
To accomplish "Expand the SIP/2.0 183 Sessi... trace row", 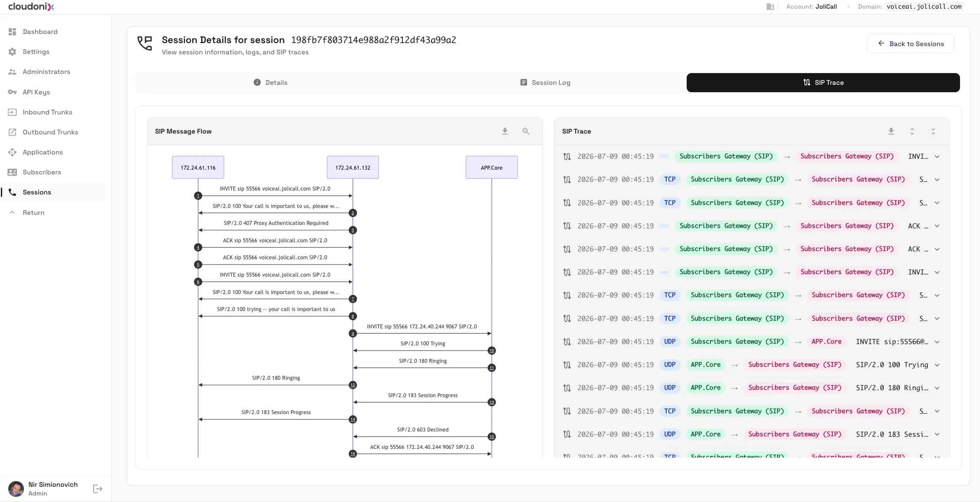I will click(x=937, y=435).
